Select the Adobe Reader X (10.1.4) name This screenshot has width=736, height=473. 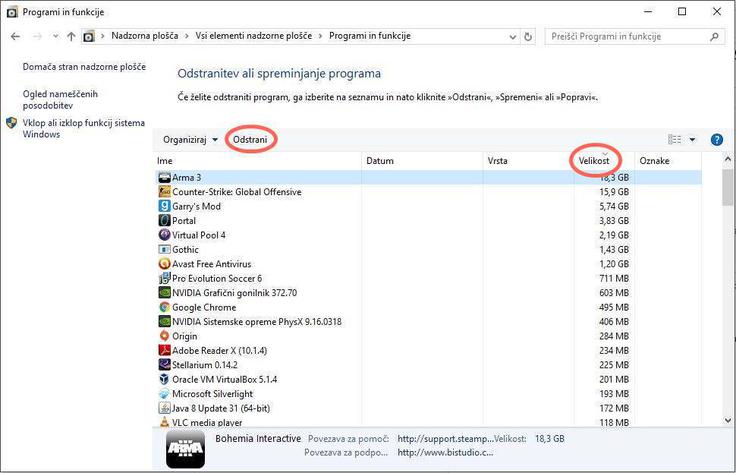pos(219,351)
